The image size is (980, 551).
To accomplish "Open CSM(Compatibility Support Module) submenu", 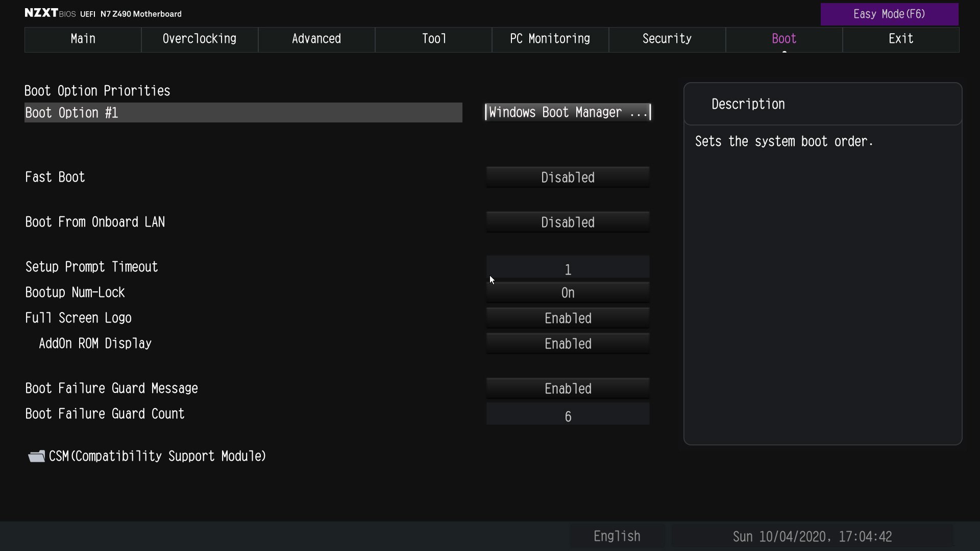I will (x=157, y=456).
